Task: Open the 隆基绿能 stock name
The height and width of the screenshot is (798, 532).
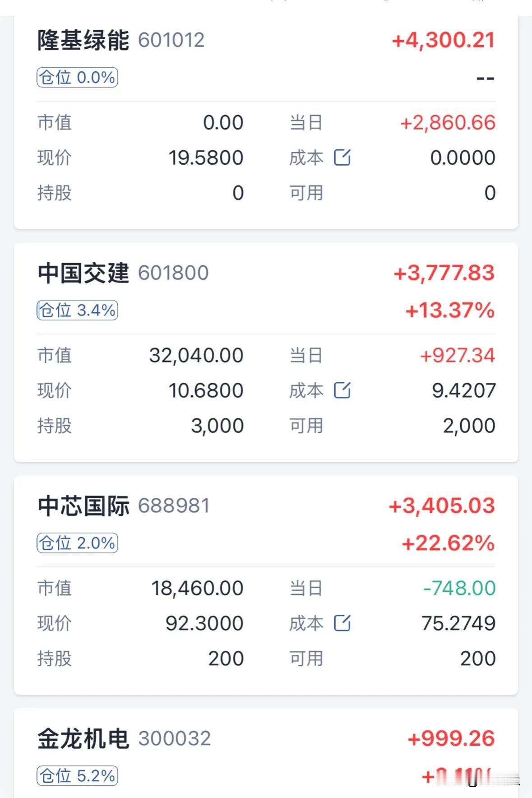Action: click(x=83, y=40)
